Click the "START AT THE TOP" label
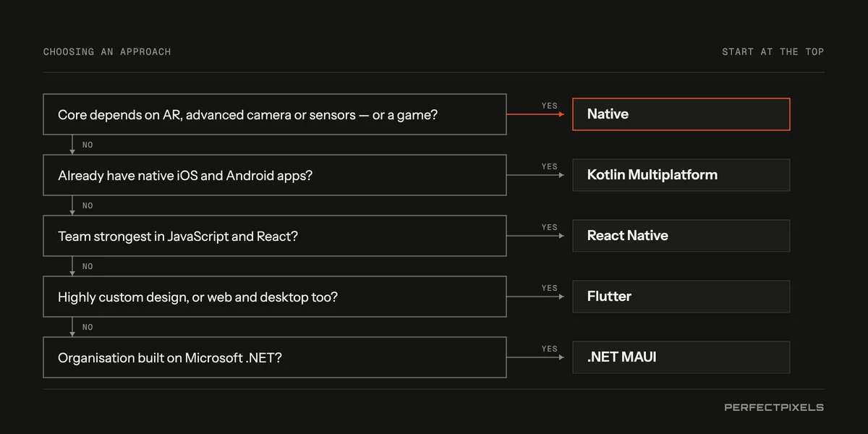The image size is (868, 434). (x=773, y=52)
